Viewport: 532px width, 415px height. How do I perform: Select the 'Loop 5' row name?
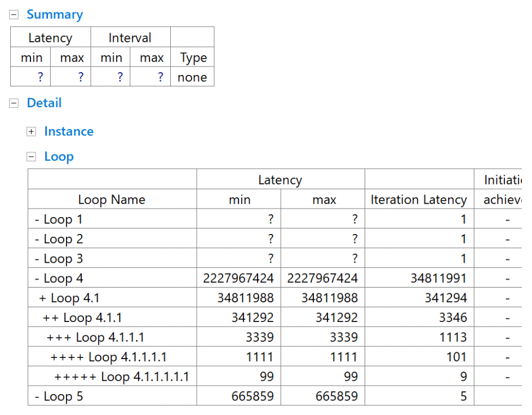coord(64,396)
